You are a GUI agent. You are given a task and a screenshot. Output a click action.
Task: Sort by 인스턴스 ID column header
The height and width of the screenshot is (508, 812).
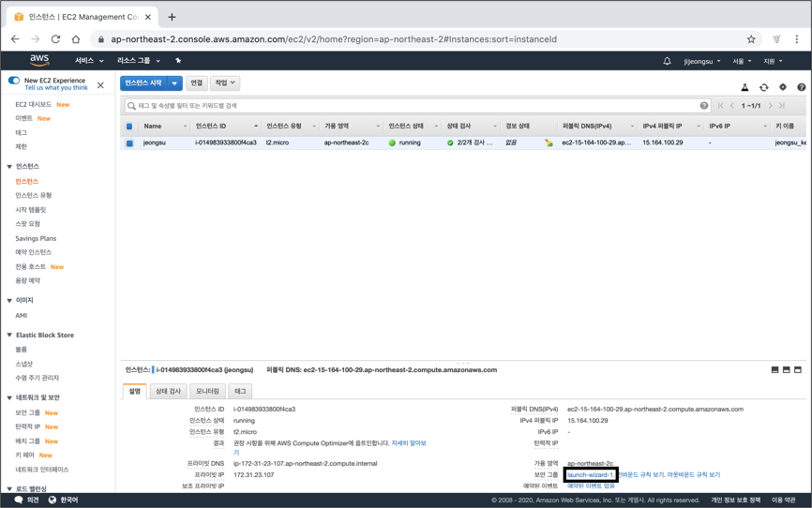226,127
